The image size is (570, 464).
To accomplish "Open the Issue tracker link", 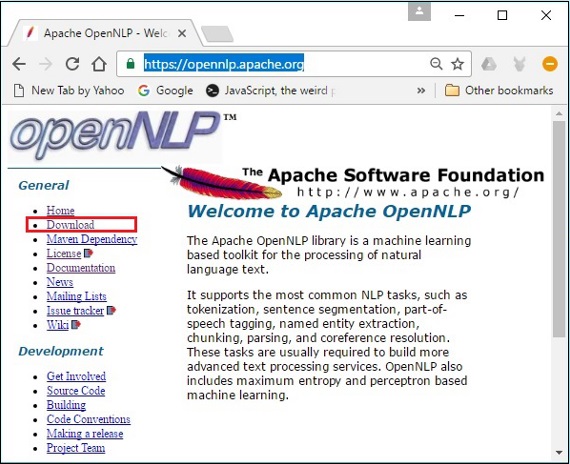I will pyautogui.click(x=75, y=311).
